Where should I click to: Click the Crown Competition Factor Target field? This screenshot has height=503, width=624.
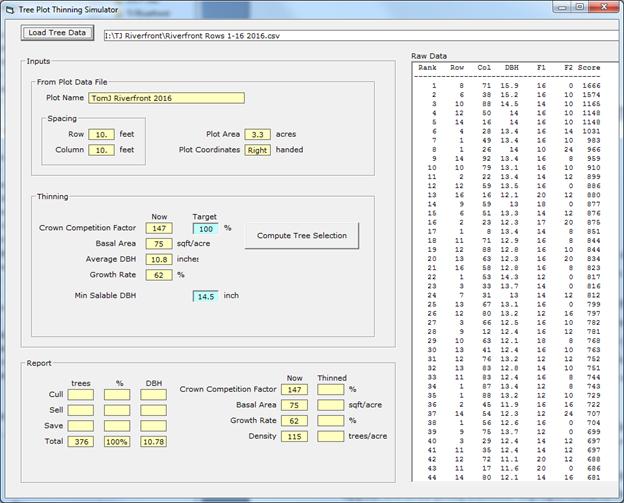click(x=206, y=229)
